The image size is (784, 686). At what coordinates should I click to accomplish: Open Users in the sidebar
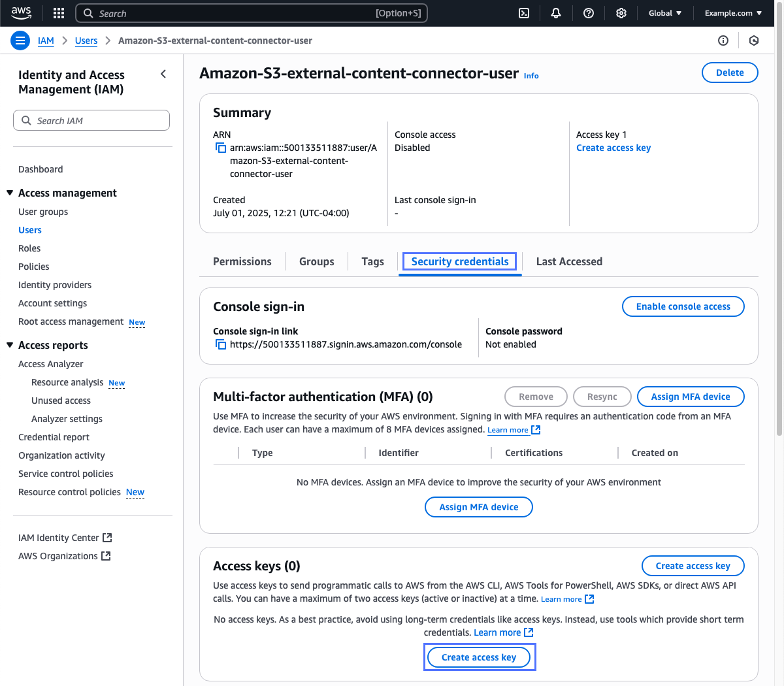tap(30, 230)
